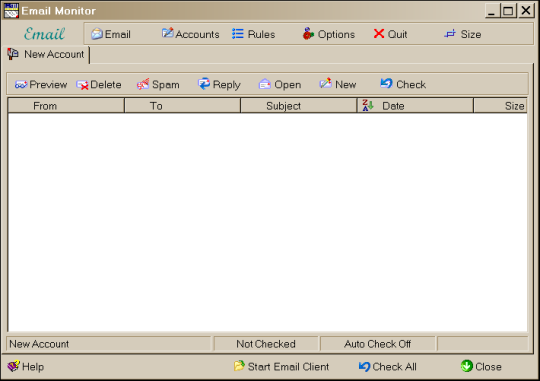The width and height of the screenshot is (540, 381).
Task: Click the Email Monitor title bar icon
Action: [x=11, y=11]
